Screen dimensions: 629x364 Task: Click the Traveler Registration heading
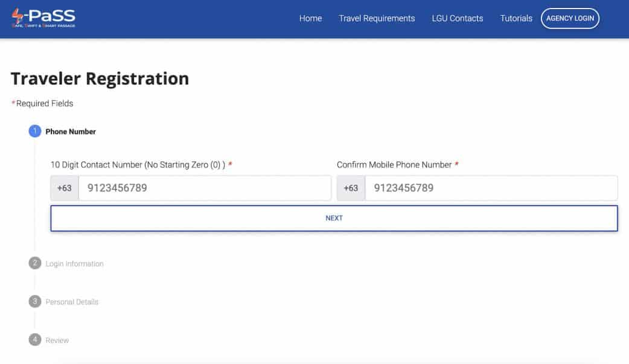coord(100,78)
